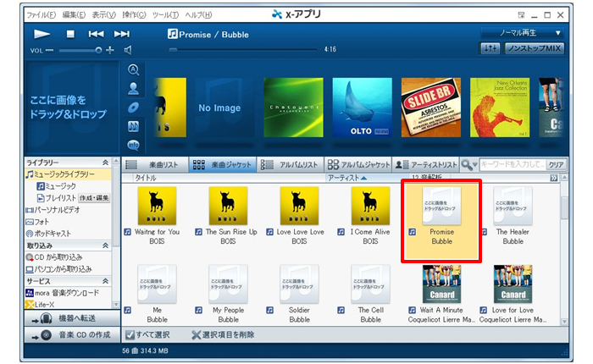Image resolution: width=593 pixels, height=364 pixels.
Task: Click the volume slider handle
Action: click(x=98, y=51)
